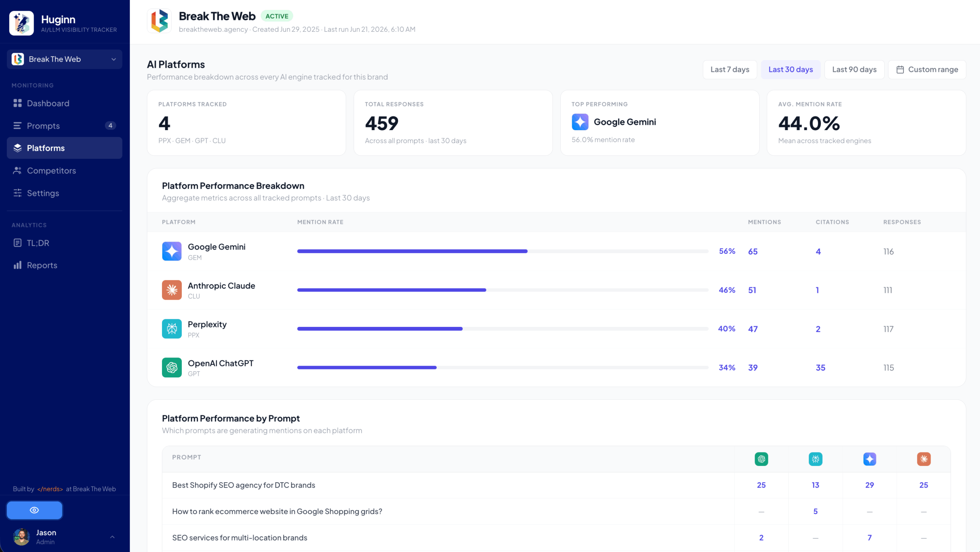Screen dimensions: 980x552
Task: Choose the Custom range button
Action: click(927, 70)
